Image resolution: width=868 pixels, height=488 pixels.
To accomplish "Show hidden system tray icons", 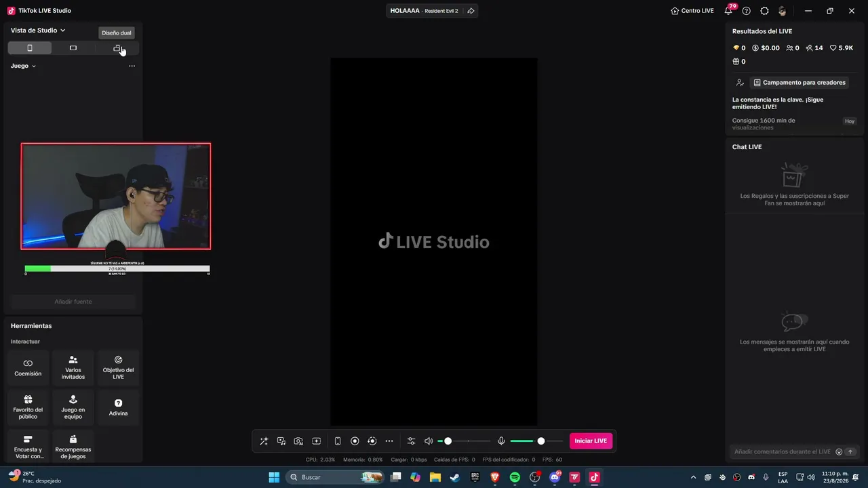I will 693,477.
